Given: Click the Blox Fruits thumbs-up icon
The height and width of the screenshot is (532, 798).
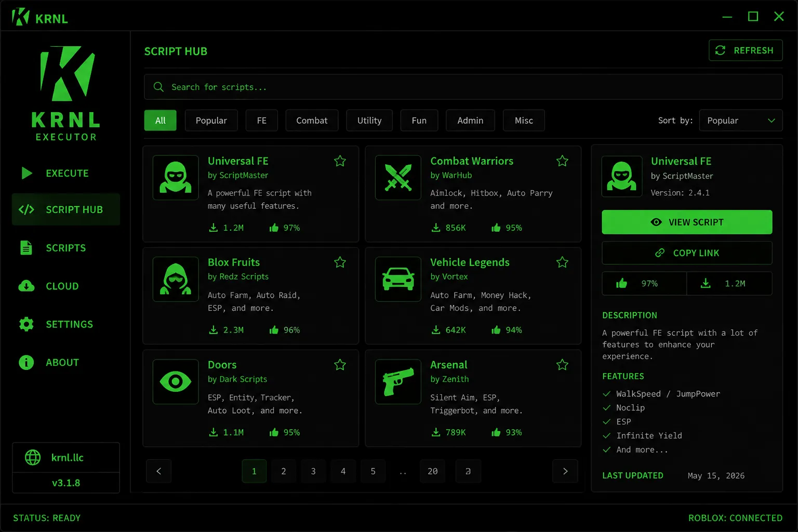Looking at the screenshot, I should point(274,330).
